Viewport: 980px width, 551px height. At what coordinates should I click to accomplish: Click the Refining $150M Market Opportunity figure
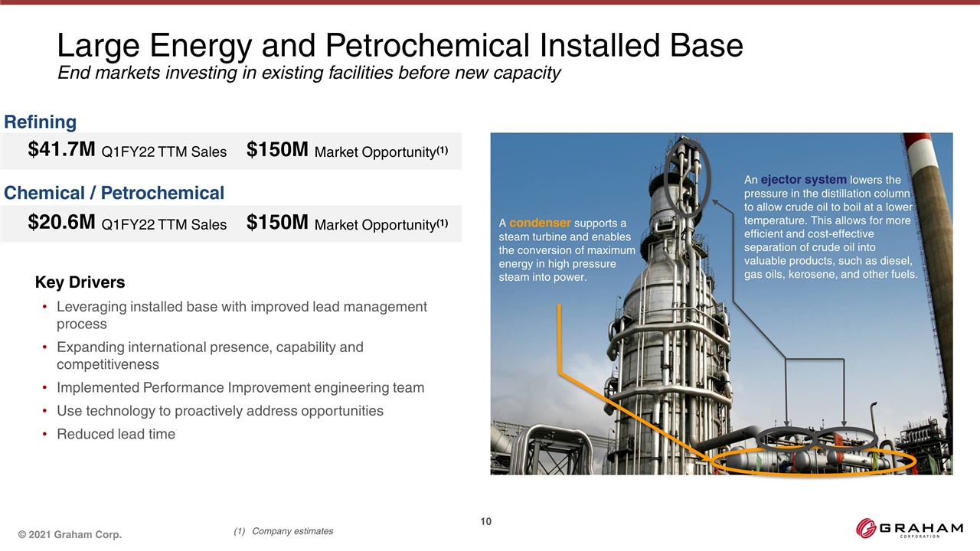tap(348, 151)
